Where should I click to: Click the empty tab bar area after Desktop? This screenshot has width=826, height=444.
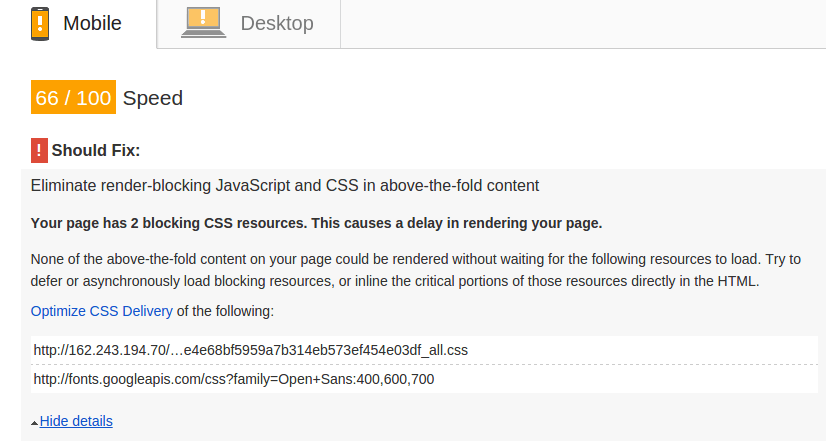point(583,24)
